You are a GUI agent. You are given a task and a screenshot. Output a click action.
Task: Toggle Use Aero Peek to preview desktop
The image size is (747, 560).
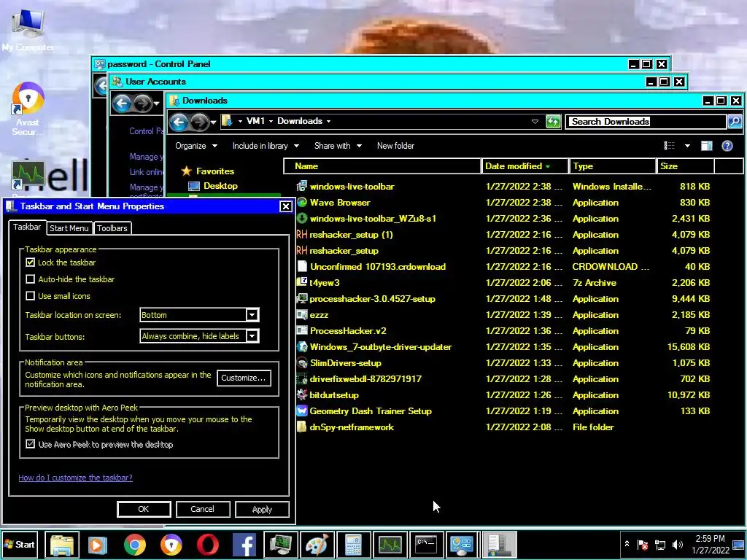pos(30,444)
